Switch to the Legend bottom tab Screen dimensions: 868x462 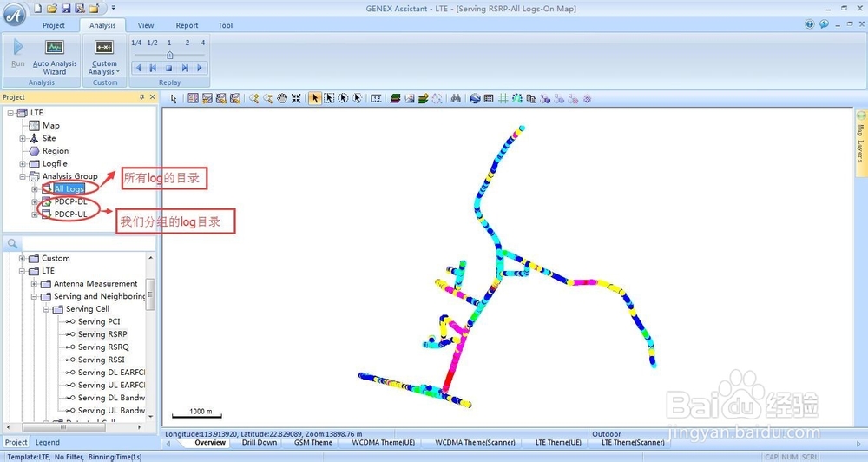48,443
